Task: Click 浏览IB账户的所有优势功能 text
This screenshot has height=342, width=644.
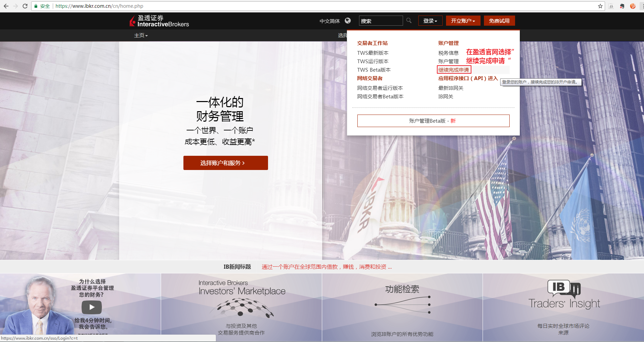Action: [x=402, y=334]
